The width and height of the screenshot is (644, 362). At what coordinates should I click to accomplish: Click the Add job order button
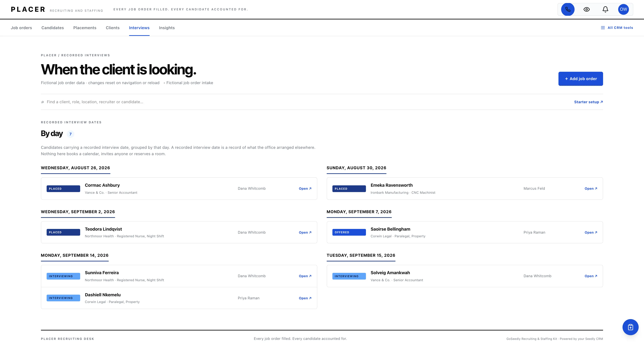(580, 79)
